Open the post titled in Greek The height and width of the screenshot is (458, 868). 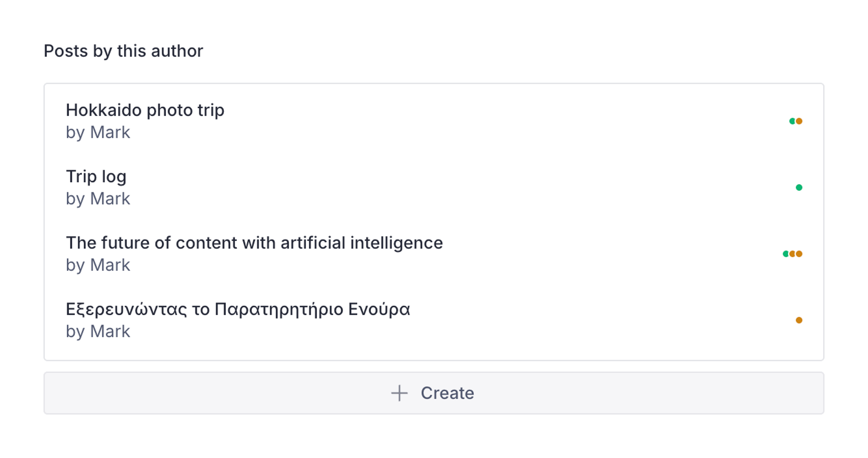point(238,309)
